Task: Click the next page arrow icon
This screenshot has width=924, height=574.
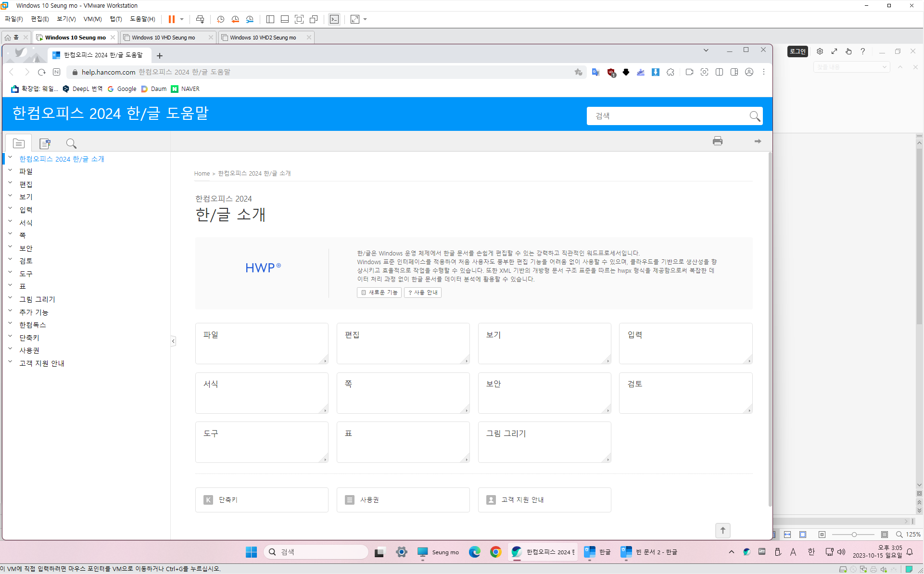Action: click(x=758, y=141)
